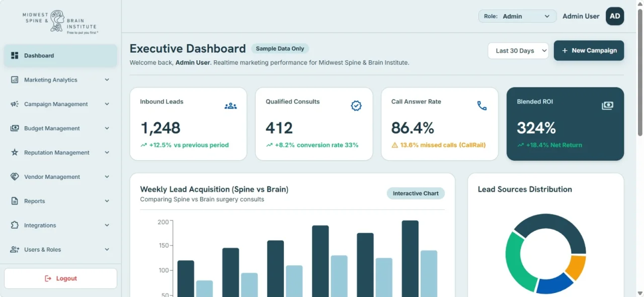644x297 pixels.
Task: Click the 324% Blended ROI value
Action: pos(536,128)
